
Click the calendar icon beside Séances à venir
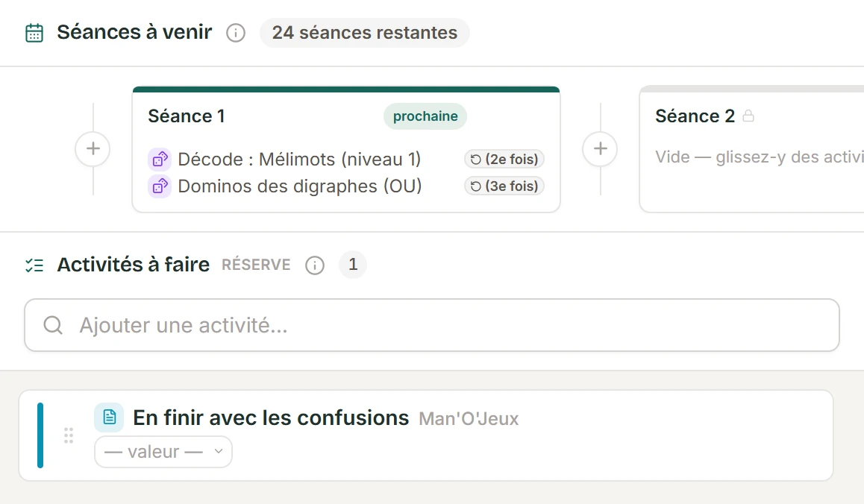[x=34, y=33]
